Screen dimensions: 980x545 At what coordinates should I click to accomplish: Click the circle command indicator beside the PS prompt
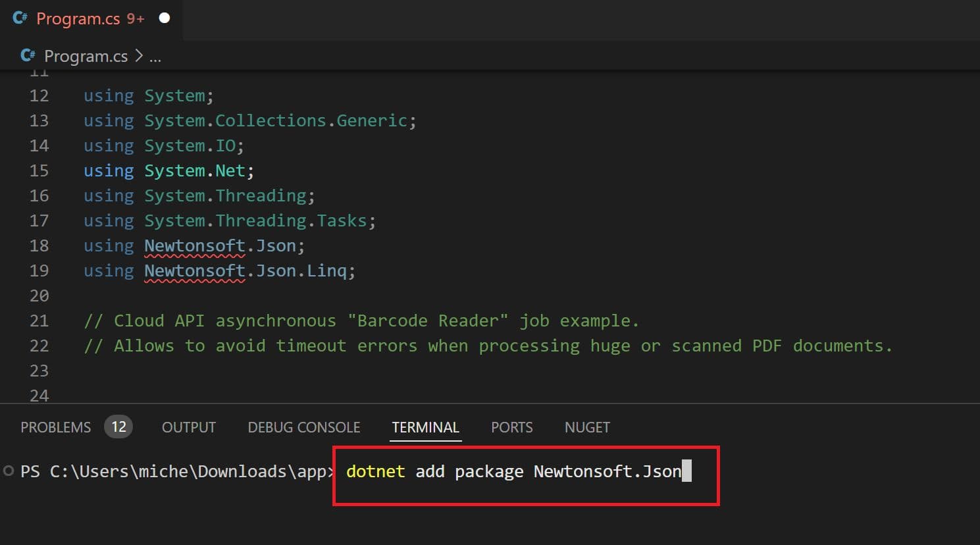tap(9, 471)
